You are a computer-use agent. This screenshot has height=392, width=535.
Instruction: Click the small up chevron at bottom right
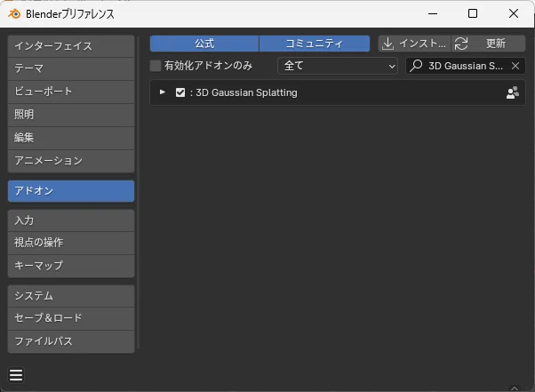515,388
